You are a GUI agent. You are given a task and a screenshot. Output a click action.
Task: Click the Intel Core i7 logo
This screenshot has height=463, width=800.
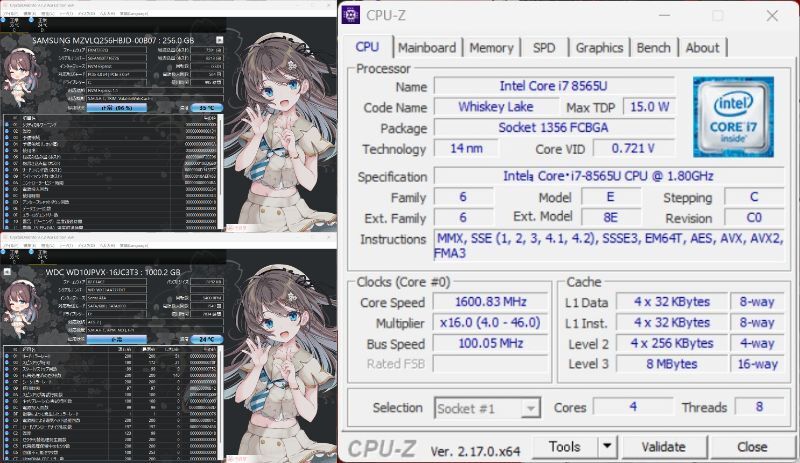point(732,114)
